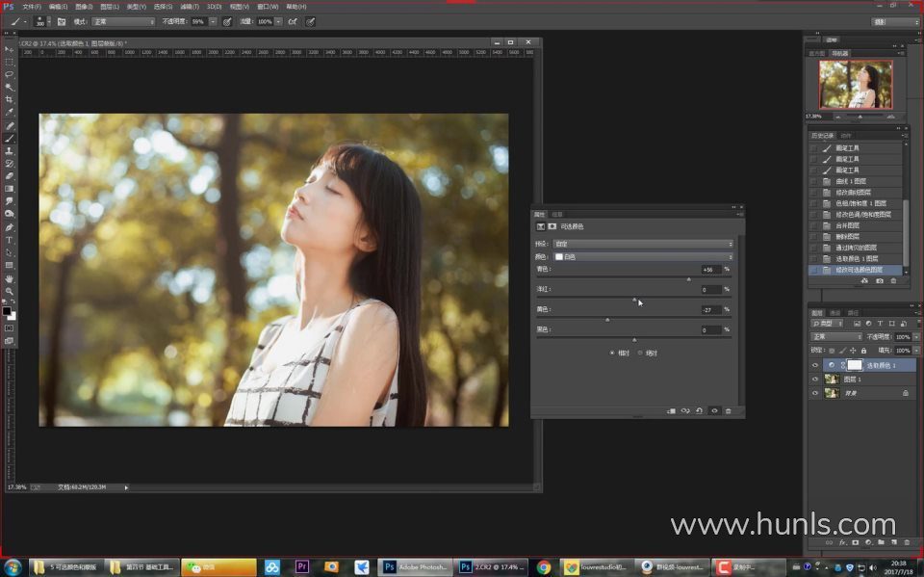Open the brush panel toggle in options bar
Viewport: 924px width, 577px height.
tap(62, 22)
